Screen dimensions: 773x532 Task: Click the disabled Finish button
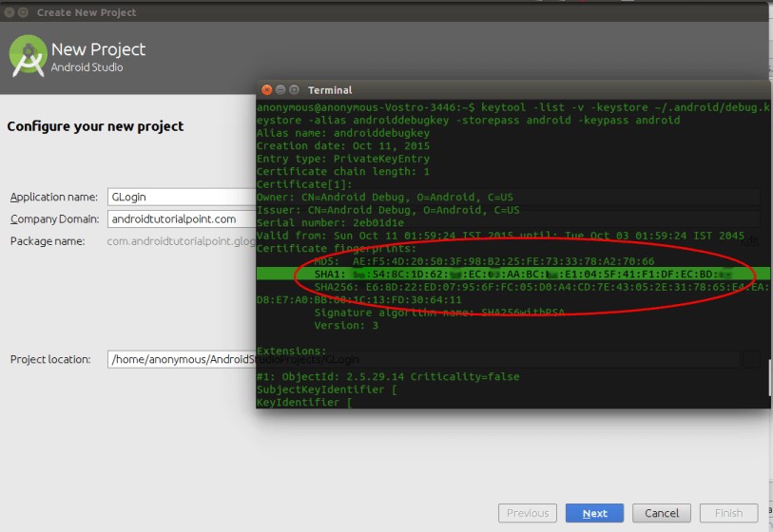click(728, 513)
